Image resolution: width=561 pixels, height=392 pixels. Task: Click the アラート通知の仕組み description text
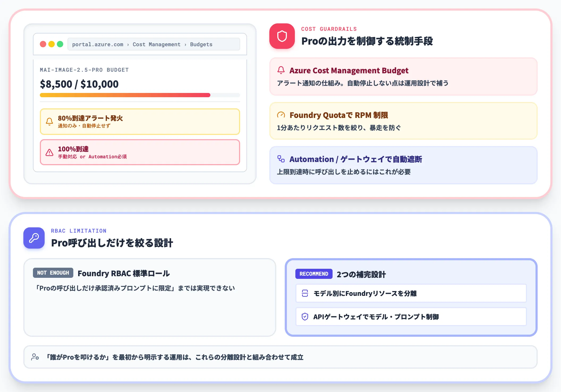click(x=363, y=83)
